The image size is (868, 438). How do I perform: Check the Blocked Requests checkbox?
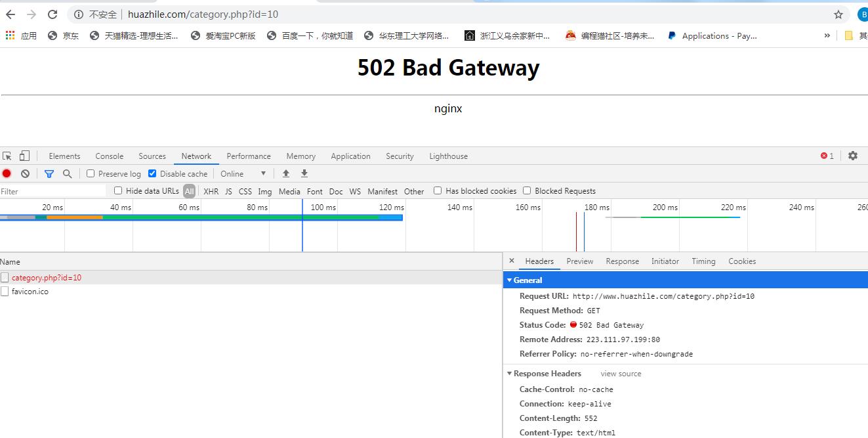pyautogui.click(x=527, y=190)
